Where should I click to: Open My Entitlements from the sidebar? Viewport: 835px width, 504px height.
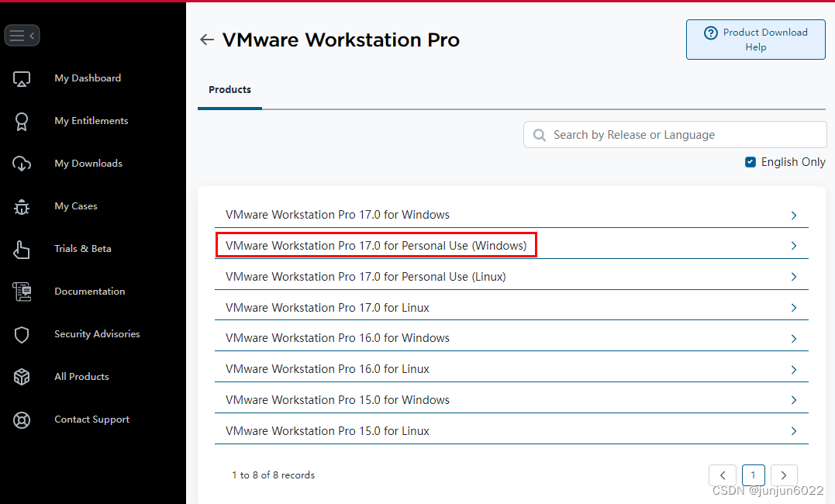(91, 121)
